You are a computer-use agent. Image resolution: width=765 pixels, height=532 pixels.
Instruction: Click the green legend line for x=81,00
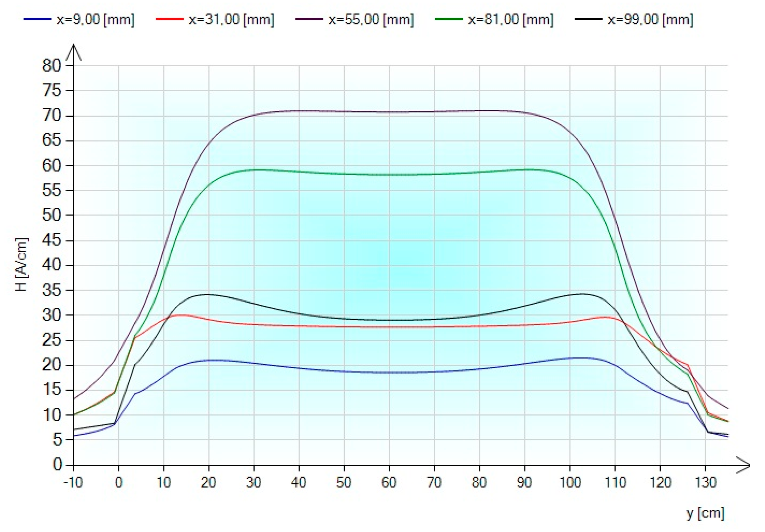(449, 19)
